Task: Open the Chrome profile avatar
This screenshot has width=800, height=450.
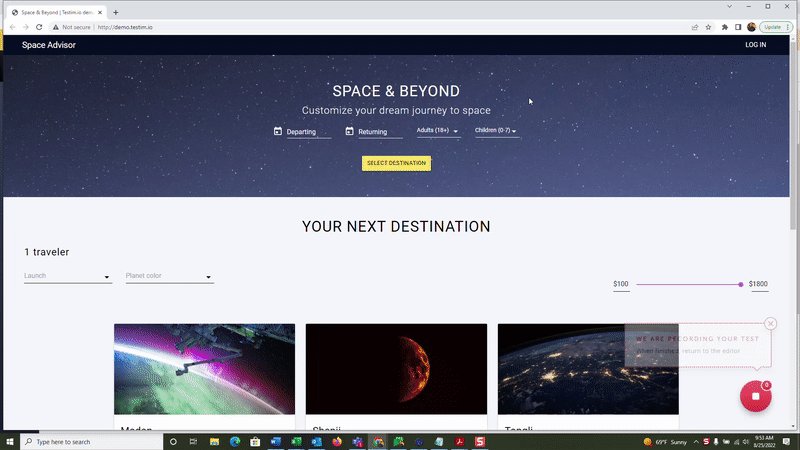Action: [x=751, y=27]
